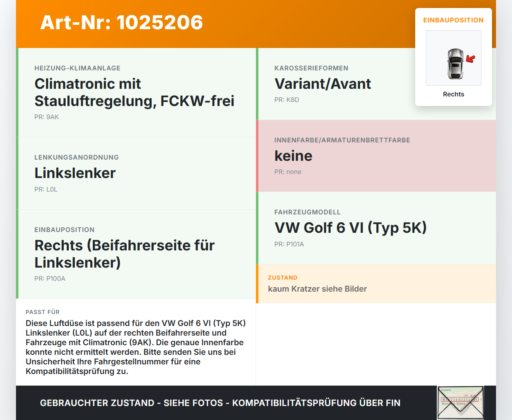The image size is (512, 420).
Task: Click the kaum Kratzer siehe Bilder note
Action: coord(317,288)
